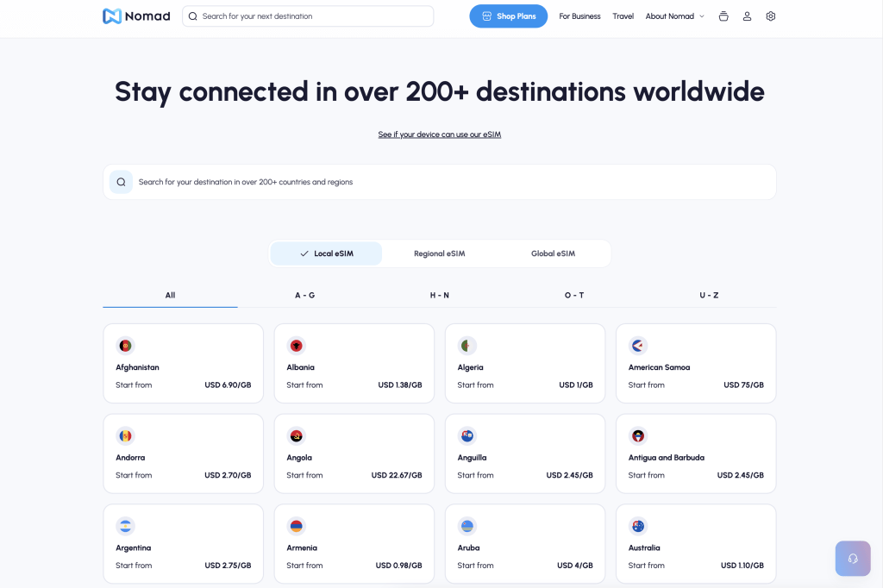Click the Shop Plans button

coord(508,16)
